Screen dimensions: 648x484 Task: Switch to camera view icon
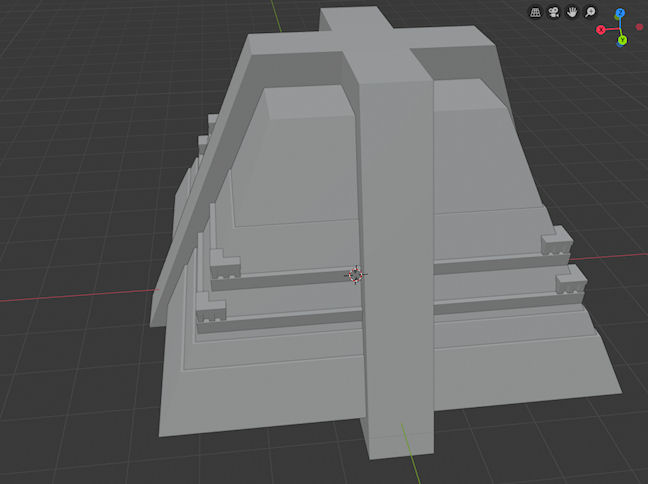pyautogui.click(x=554, y=12)
